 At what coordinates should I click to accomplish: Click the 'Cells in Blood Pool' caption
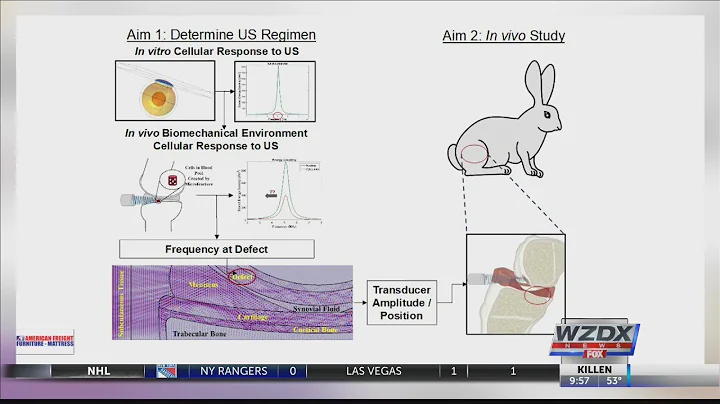tap(199, 176)
